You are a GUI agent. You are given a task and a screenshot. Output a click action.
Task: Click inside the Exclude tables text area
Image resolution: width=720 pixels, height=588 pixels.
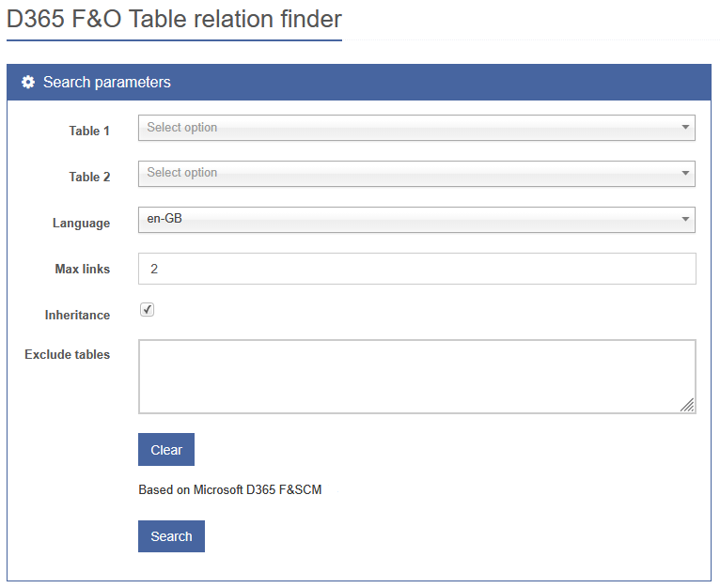click(416, 376)
